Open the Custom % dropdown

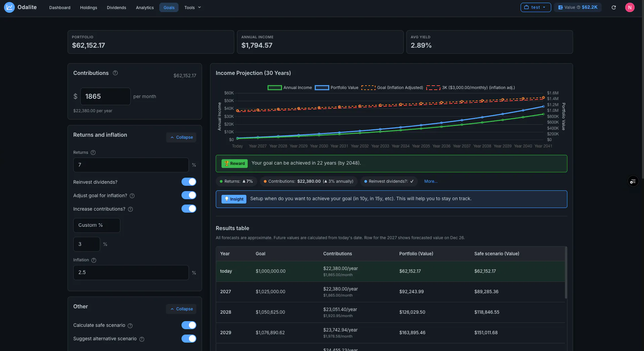[x=97, y=225]
